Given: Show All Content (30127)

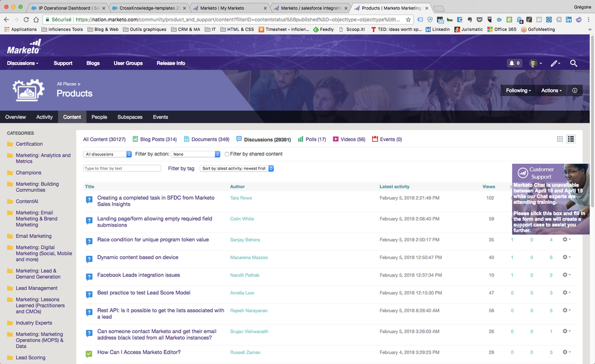Looking at the screenshot, I should [104, 139].
